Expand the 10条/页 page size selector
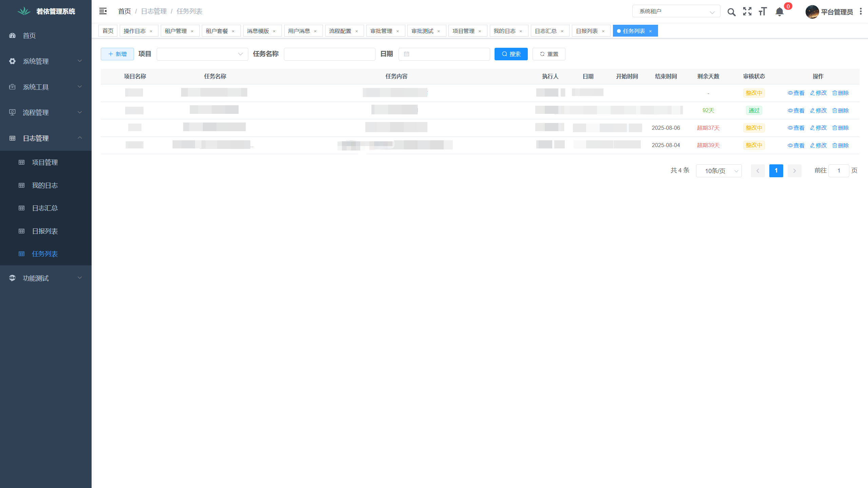868x488 pixels. pos(718,171)
